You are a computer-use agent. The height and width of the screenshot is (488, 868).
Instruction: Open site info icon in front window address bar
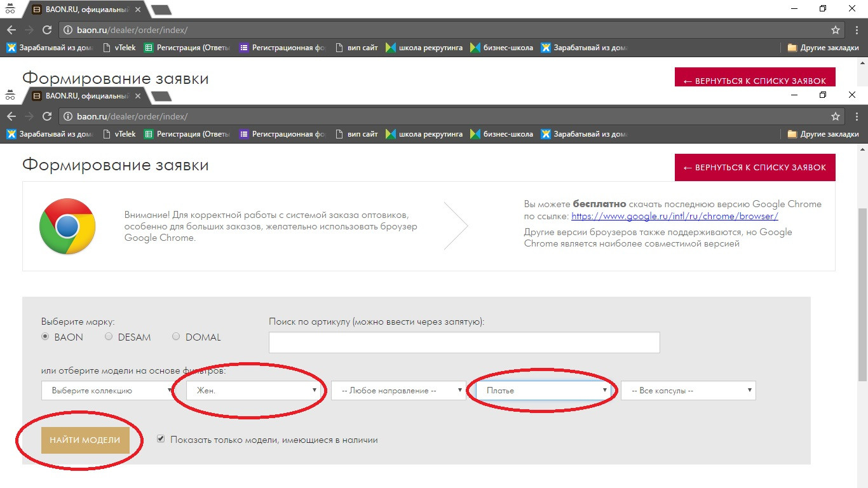click(69, 116)
